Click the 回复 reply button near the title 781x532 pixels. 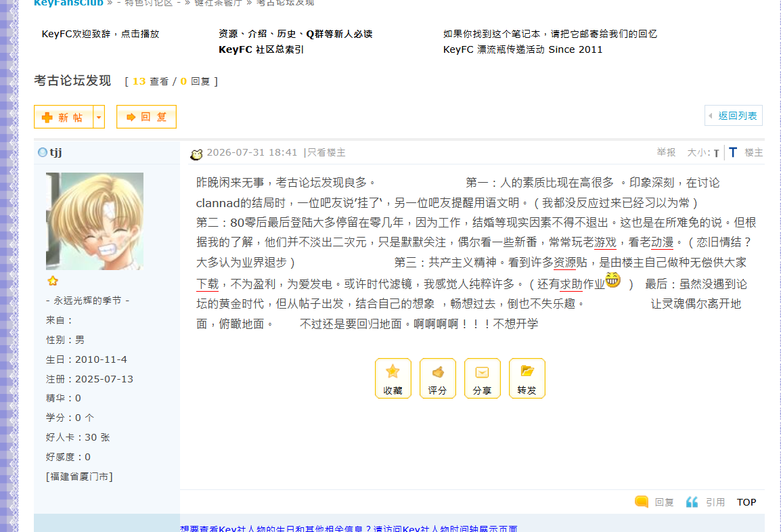point(146,117)
